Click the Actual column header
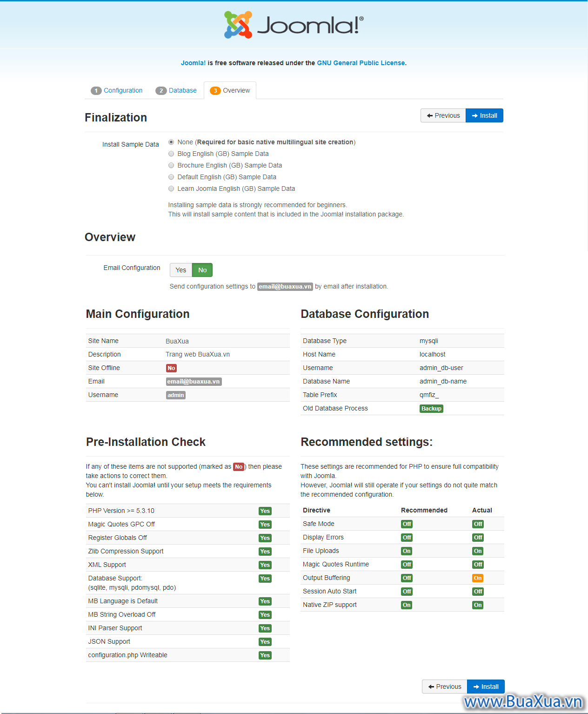Screen dimensions: 588x714 [x=482, y=510]
